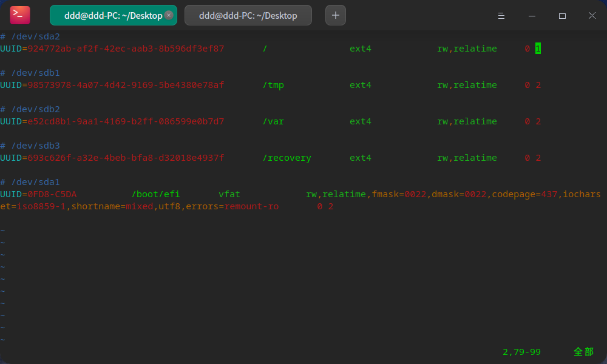Maximize the terminal window
Viewport: 607px width, 364px height.
(x=562, y=16)
